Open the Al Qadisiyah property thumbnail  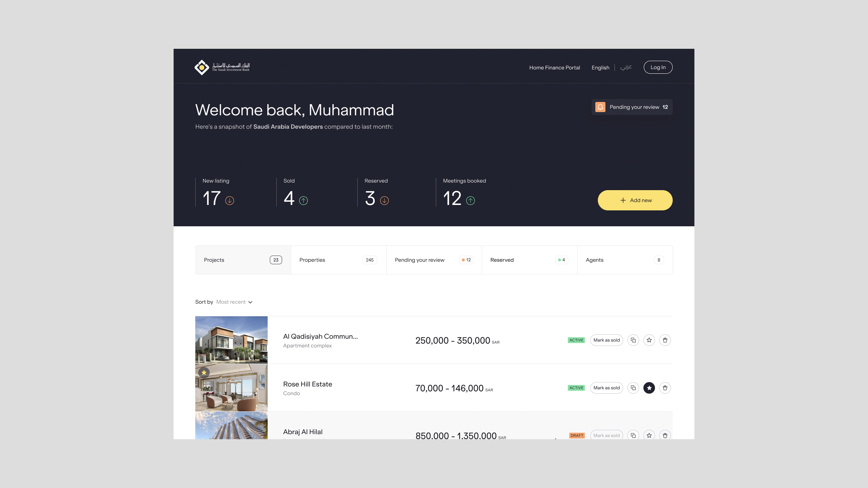pos(231,340)
